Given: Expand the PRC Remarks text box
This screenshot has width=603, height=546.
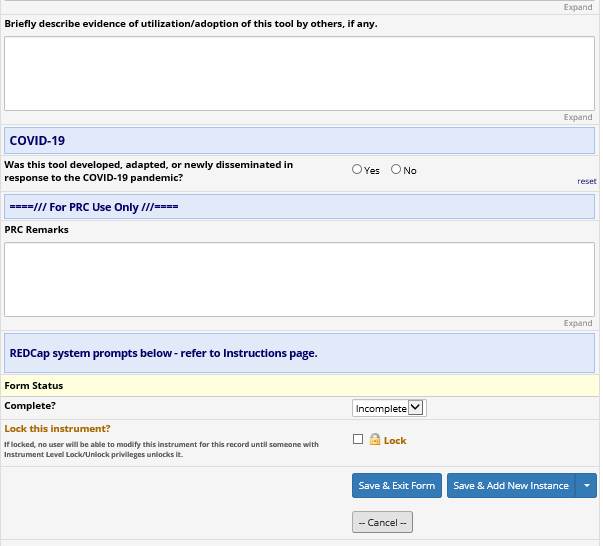Looking at the screenshot, I should coord(578,323).
